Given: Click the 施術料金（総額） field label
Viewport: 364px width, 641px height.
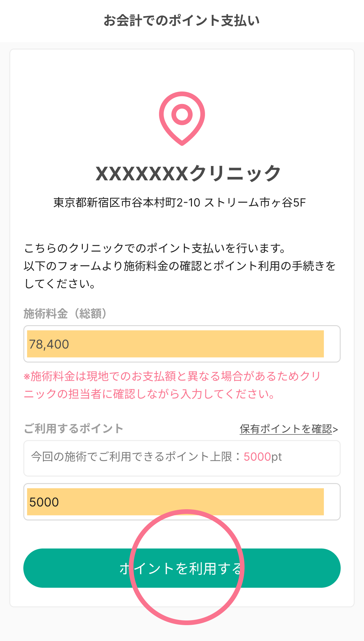Looking at the screenshot, I should (x=65, y=313).
